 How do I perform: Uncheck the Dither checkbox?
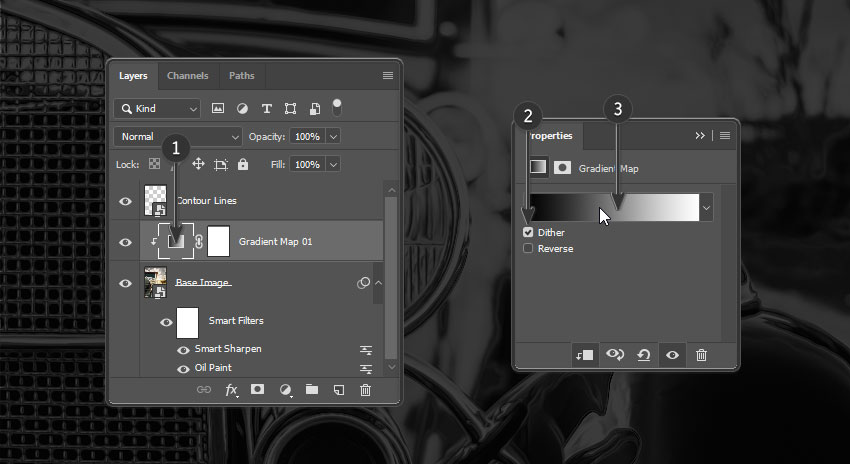[x=528, y=232]
